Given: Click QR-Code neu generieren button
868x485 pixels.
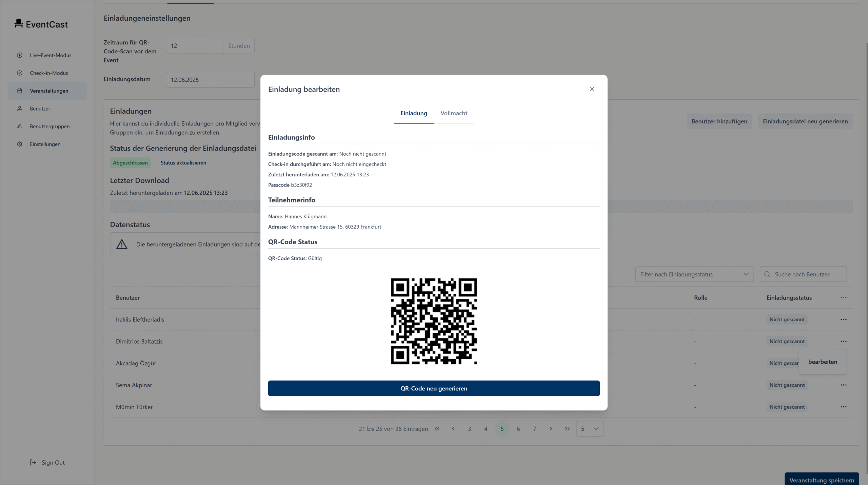Looking at the screenshot, I should [x=434, y=388].
